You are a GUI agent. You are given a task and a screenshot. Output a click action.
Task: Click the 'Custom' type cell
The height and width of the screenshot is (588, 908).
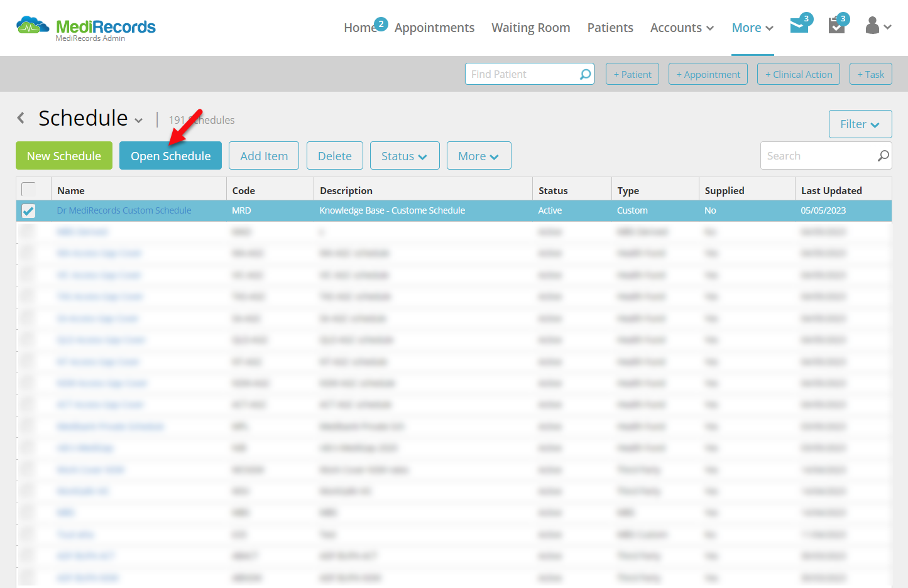click(x=632, y=210)
